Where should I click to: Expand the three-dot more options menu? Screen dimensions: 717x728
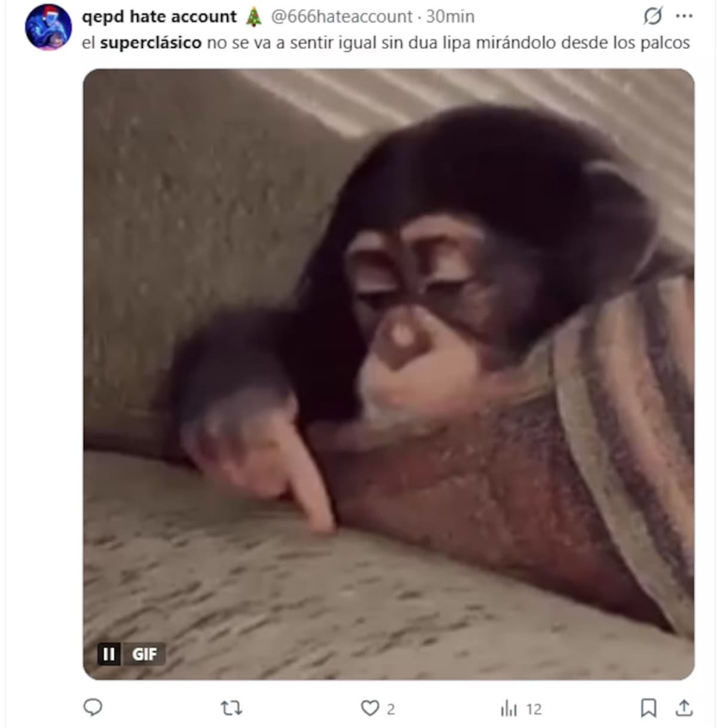coord(684,17)
